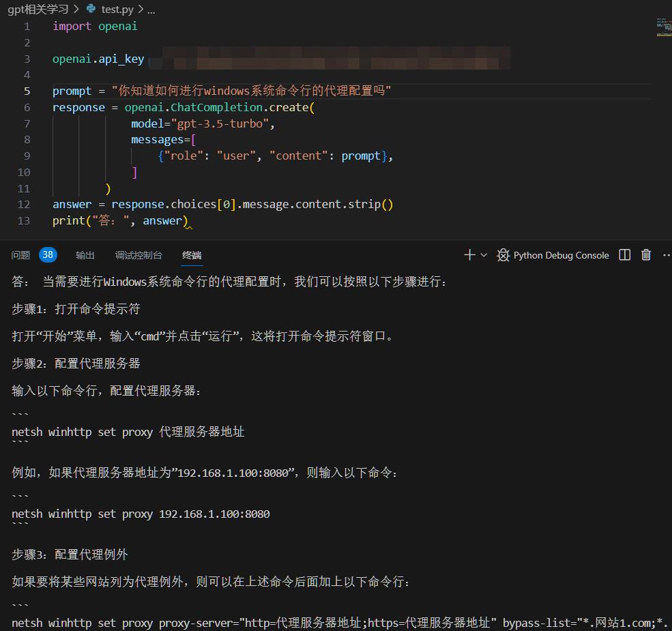Expand the breadcrumb ellipsis after test.py
The width and height of the screenshot is (672, 631).
151,10
